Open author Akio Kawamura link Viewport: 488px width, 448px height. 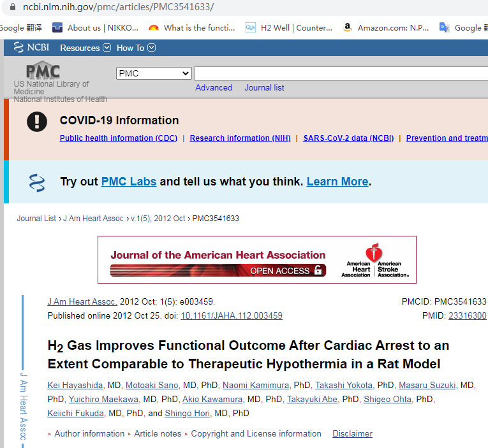point(212,399)
